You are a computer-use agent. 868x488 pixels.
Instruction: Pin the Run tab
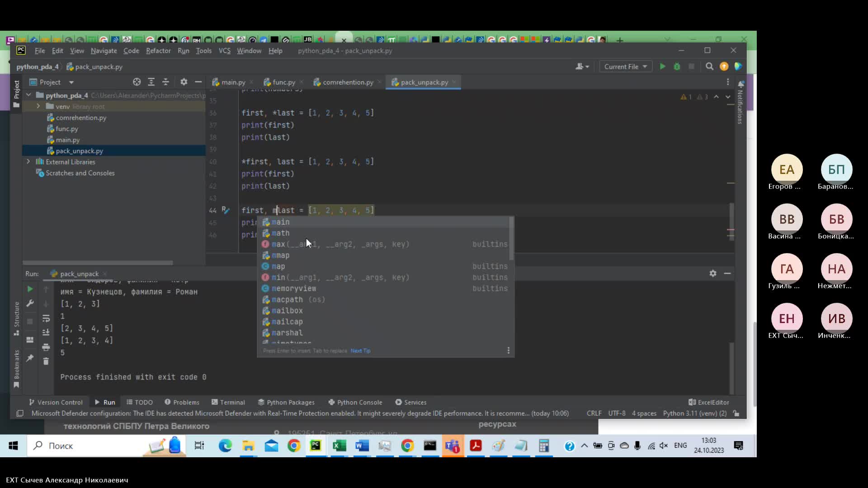tap(30, 358)
